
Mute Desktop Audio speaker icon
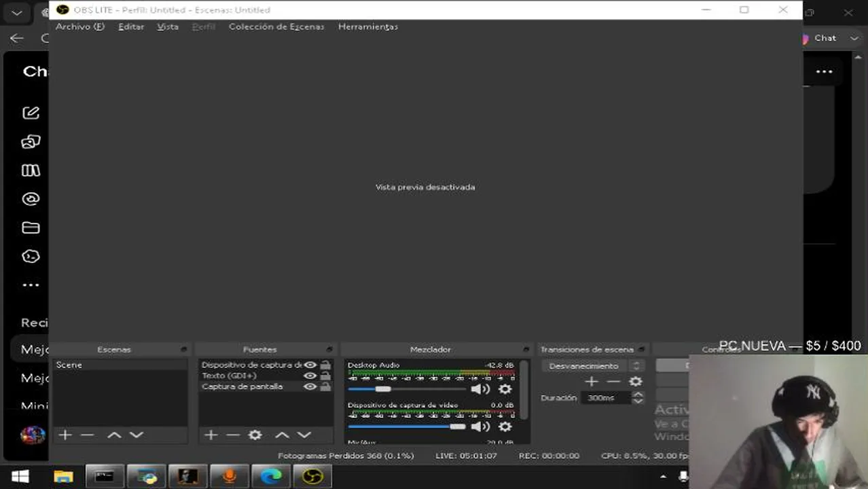tap(480, 389)
